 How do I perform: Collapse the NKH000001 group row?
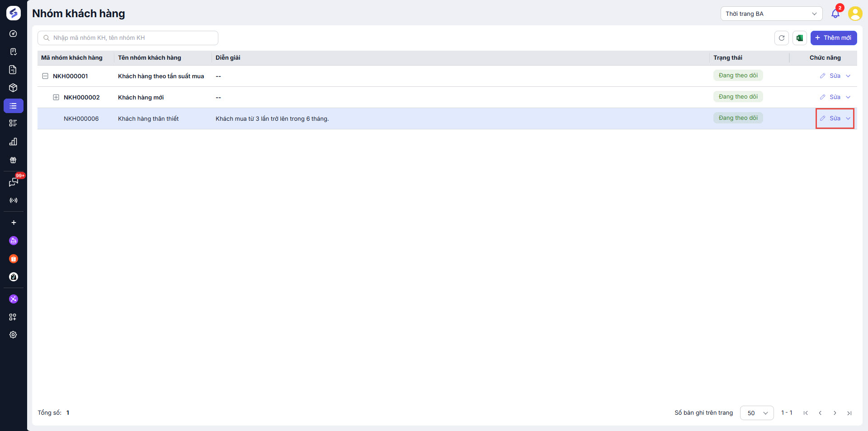[x=45, y=76]
